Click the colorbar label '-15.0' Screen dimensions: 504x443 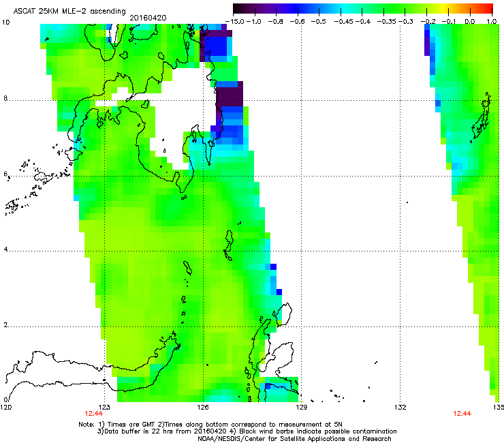pyautogui.click(x=234, y=22)
